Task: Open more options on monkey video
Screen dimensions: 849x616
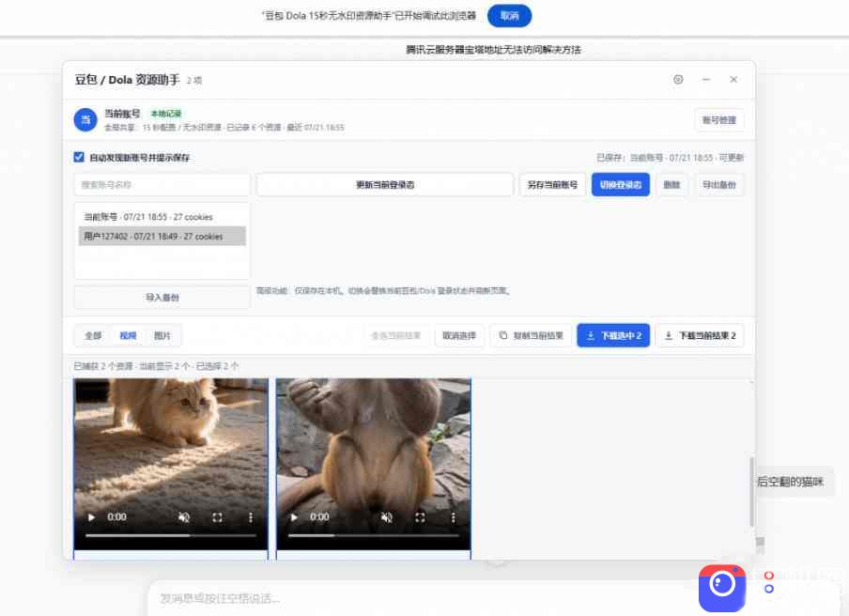Action: click(454, 517)
